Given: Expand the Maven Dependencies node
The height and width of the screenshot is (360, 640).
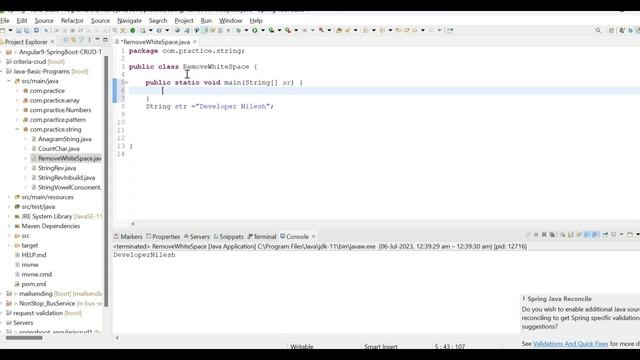Looking at the screenshot, I should [9, 226].
